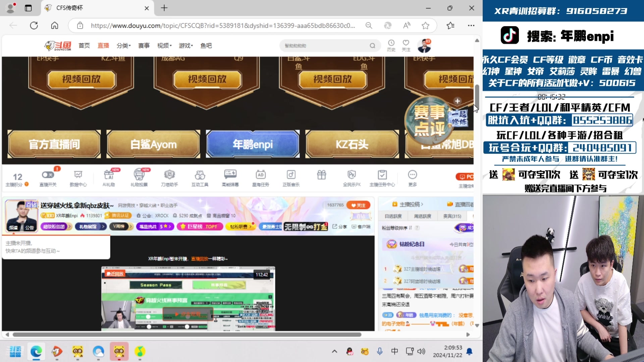Open the 星海任务 AD task icon

[261, 178]
